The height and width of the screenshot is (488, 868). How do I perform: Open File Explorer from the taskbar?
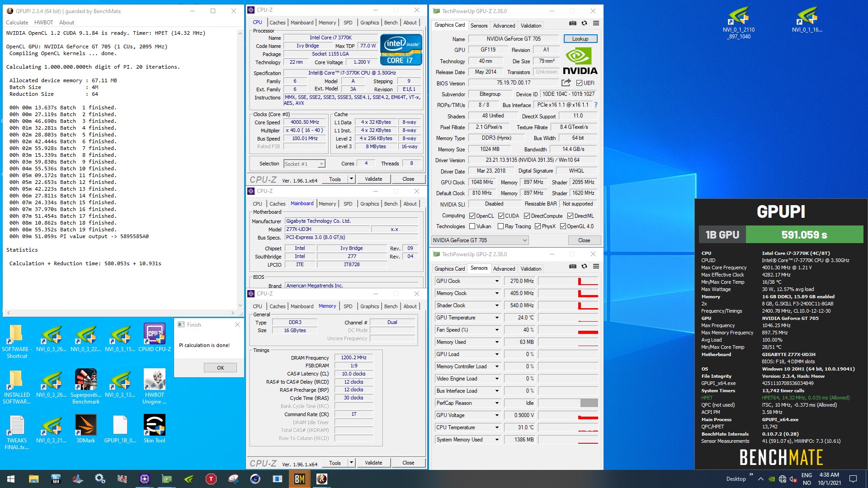[33, 479]
